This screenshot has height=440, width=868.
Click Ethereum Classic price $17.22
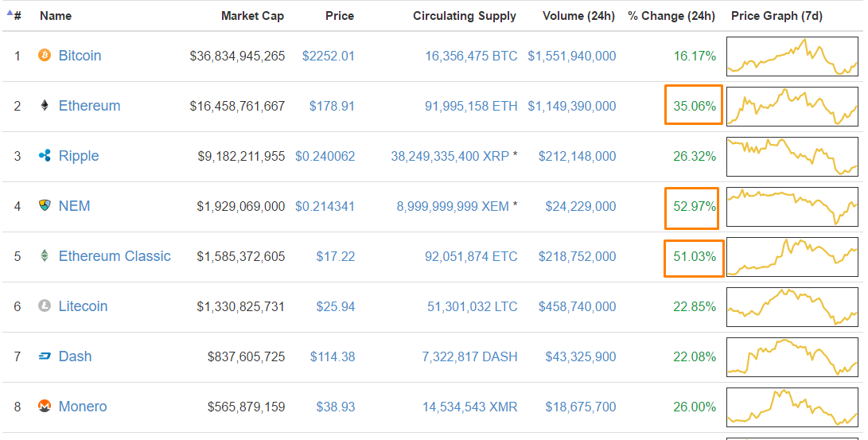click(336, 257)
